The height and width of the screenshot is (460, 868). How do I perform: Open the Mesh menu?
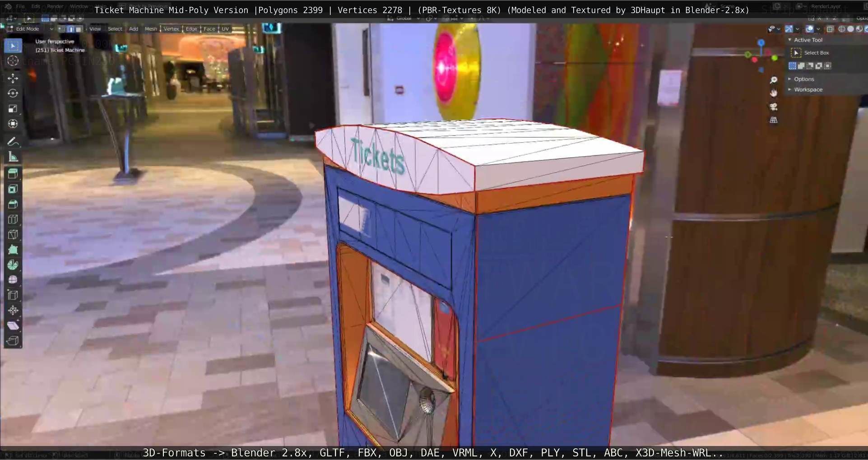[151, 29]
